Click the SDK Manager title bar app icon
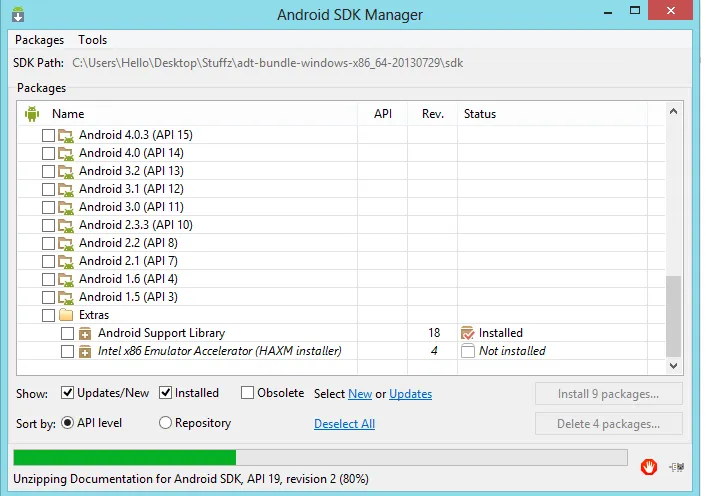The width and height of the screenshot is (706, 496). [18, 14]
